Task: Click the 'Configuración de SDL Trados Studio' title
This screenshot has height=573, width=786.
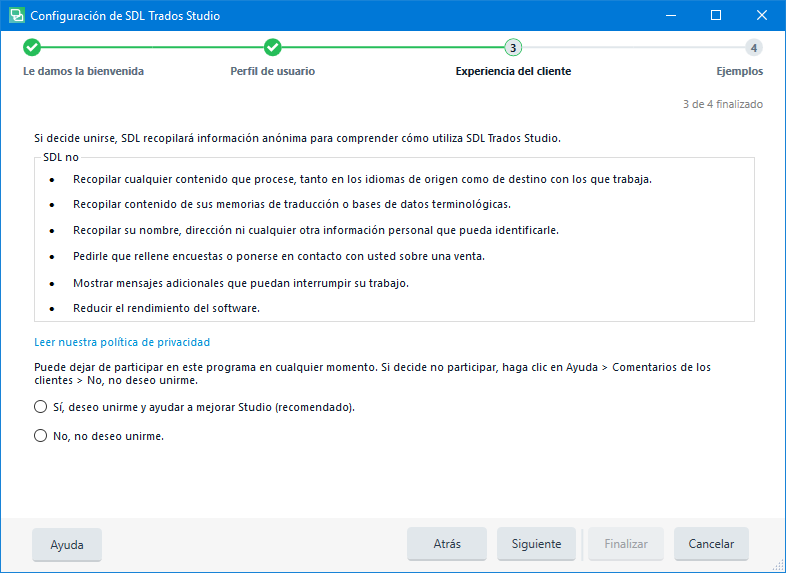Action: click(125, 16)
